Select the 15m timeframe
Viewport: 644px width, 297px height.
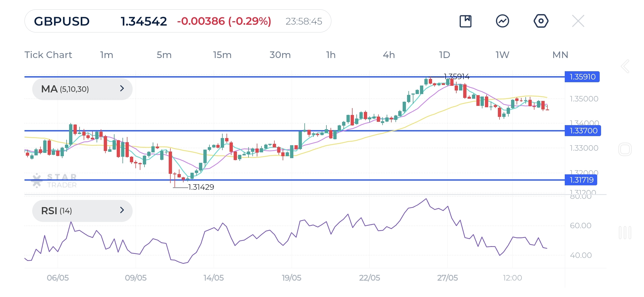[222, 55]
